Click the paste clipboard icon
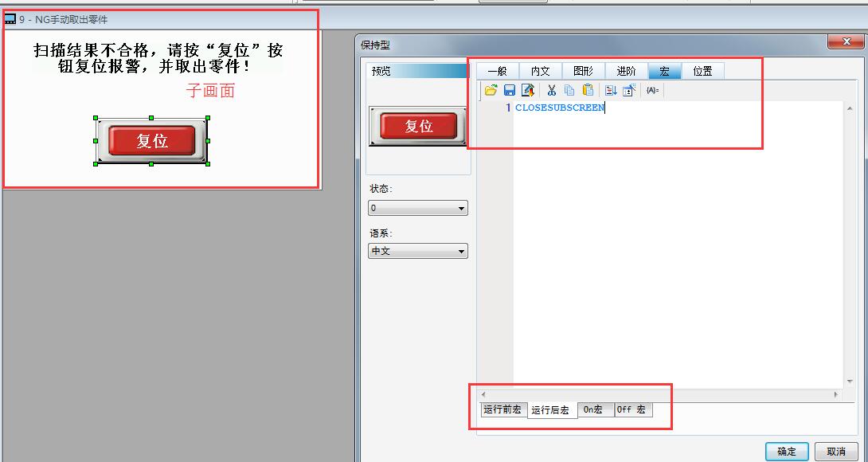This screenshot has height=462, width=868. pos(588,91)
